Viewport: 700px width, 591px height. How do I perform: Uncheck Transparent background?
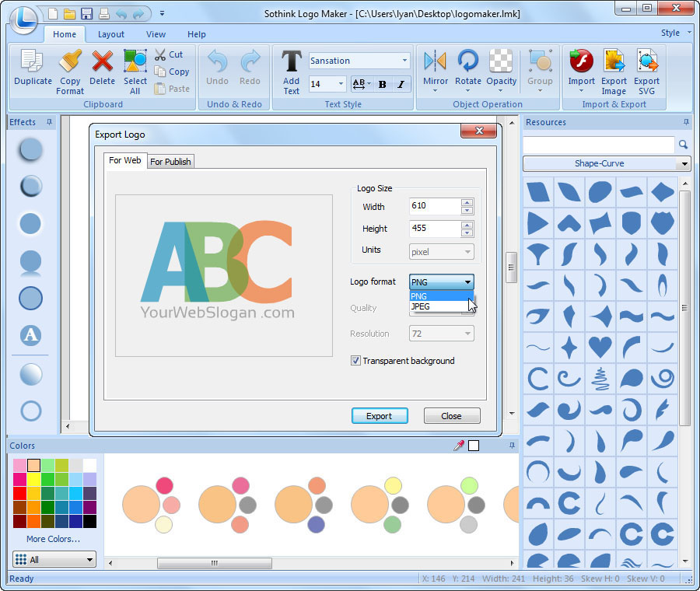(x=355, y=360)
